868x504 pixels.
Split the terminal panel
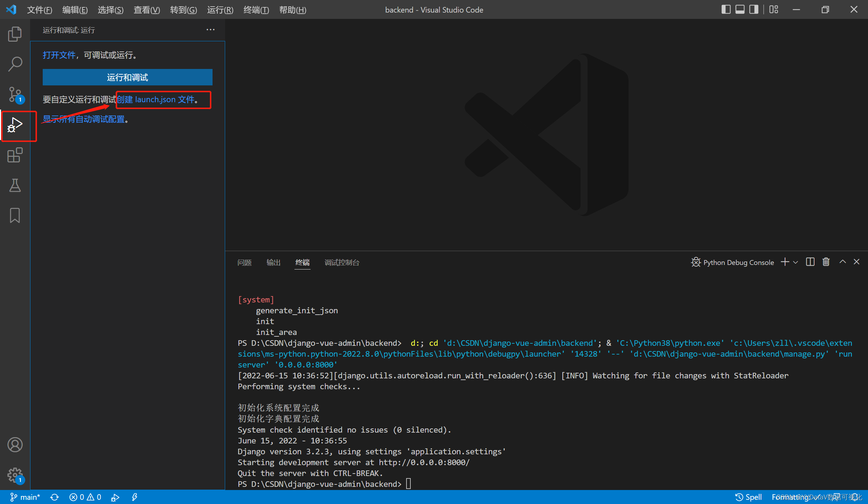[810, 262]
